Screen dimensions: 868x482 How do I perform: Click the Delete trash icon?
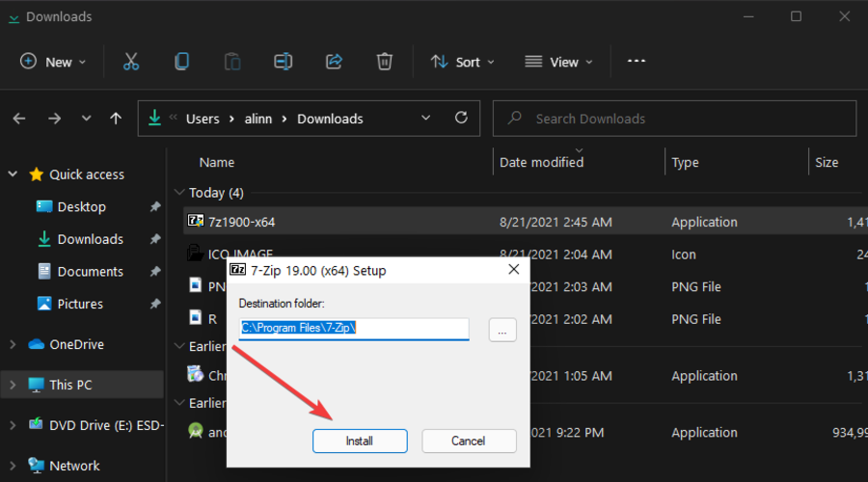[384, 62]
